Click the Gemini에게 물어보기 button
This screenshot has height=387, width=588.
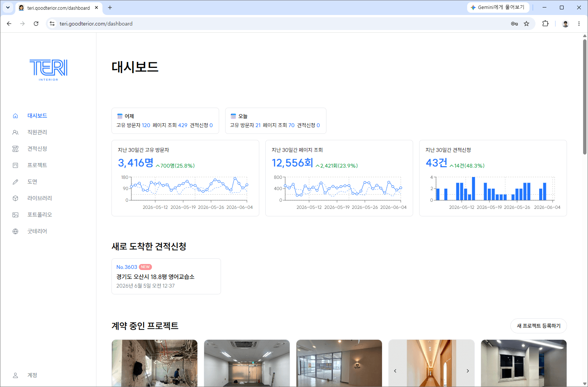[x=498, y=7]
